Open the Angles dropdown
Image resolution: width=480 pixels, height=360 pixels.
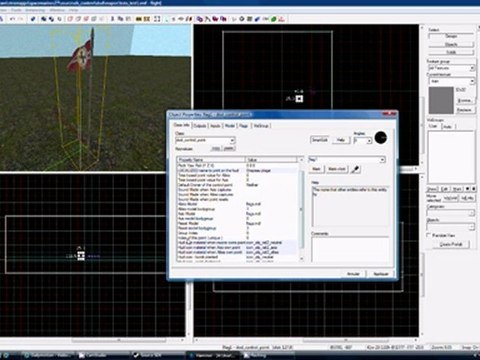tap(363, 141)
